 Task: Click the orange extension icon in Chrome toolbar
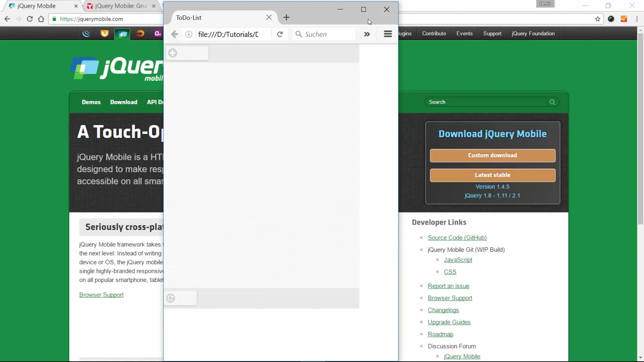(x=624, y=19)
